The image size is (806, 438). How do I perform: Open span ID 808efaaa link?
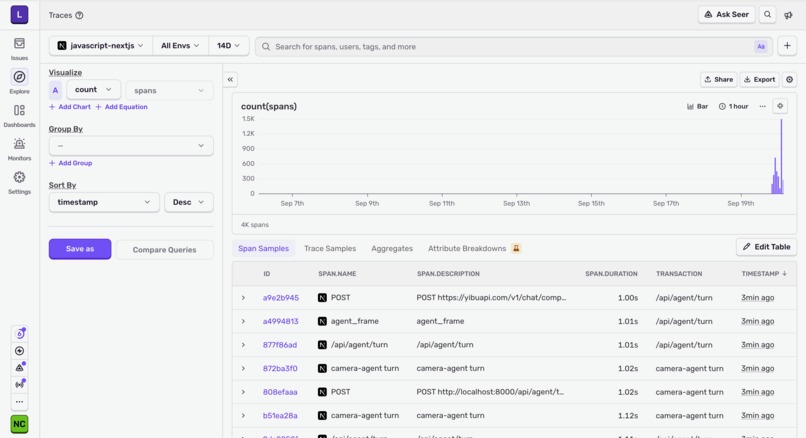point(280,392)
